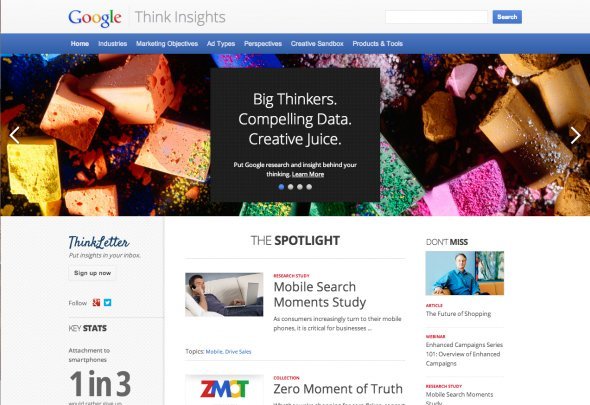590x405 pixels.
Task: Show previous slide with left carousel arrow
Action: tap(14, 135)
